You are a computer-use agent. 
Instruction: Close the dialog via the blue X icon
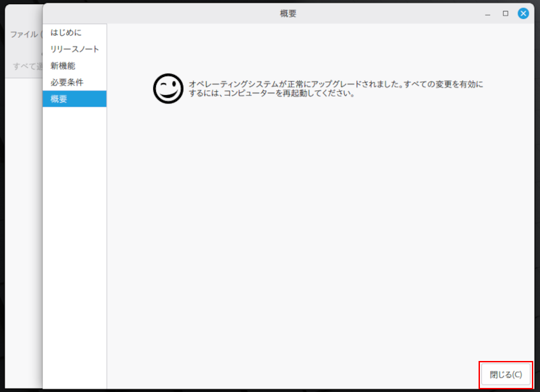[x=522, y=13]
